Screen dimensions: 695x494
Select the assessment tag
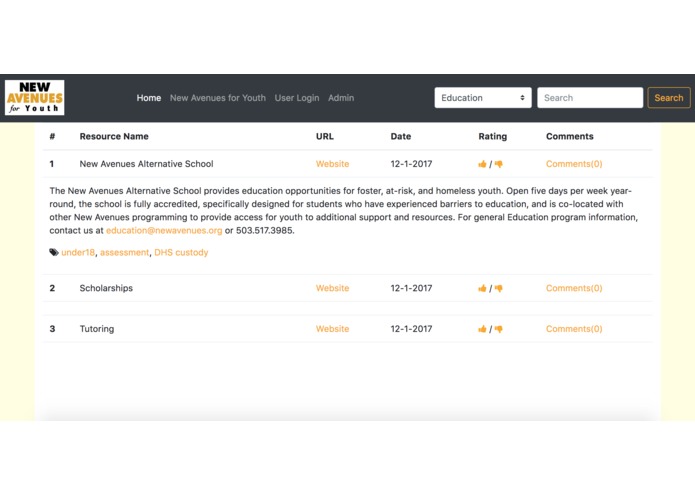point(125,253)
